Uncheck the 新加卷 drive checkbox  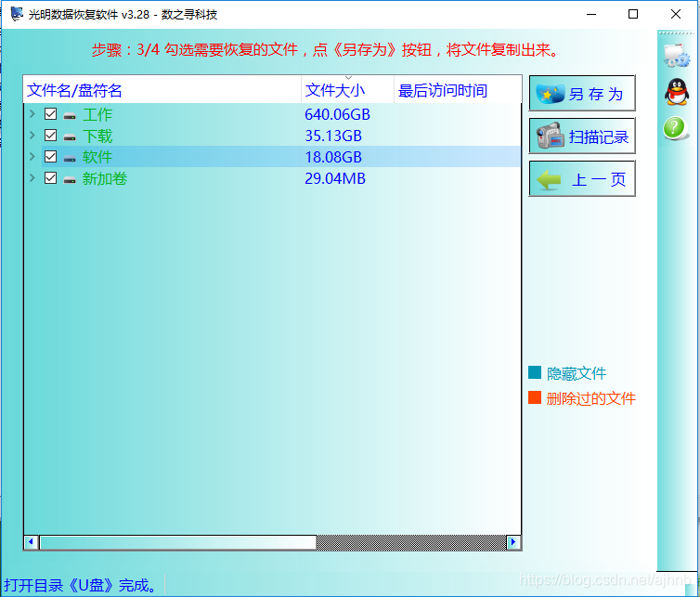(50, 177)
